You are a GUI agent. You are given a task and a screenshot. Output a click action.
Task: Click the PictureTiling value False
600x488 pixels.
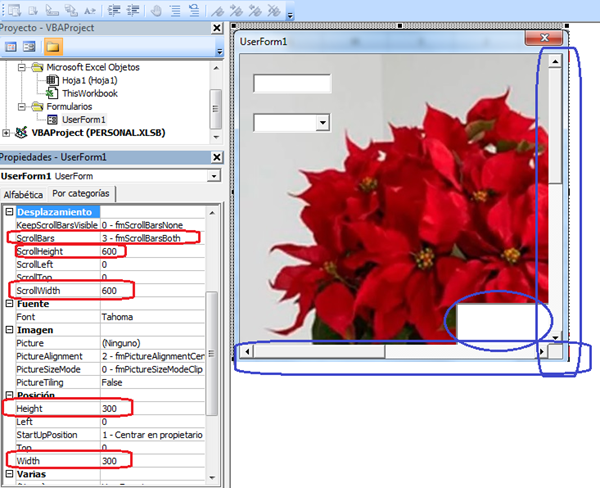tap(112, 382)
